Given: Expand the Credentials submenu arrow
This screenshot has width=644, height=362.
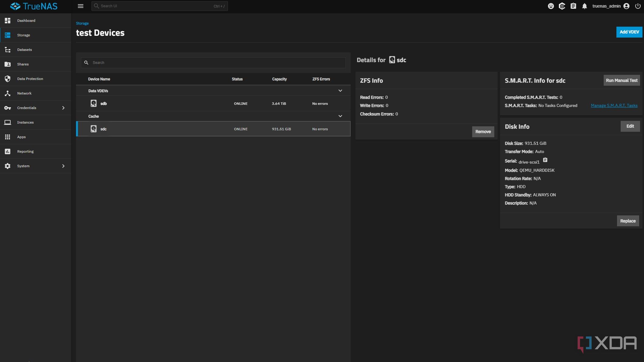Looking at the screenshot, I should 63,108.
